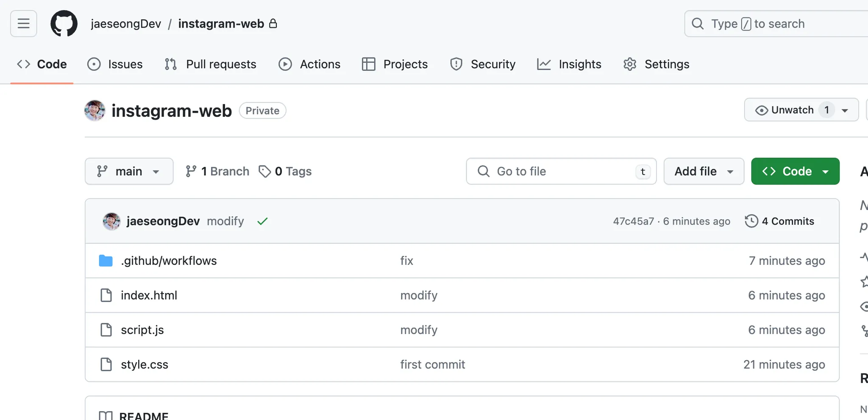Click the 7 minutes ago timestamp
Image resolution: width=868 pixels, height=420 pixels.
click(787, 260)
